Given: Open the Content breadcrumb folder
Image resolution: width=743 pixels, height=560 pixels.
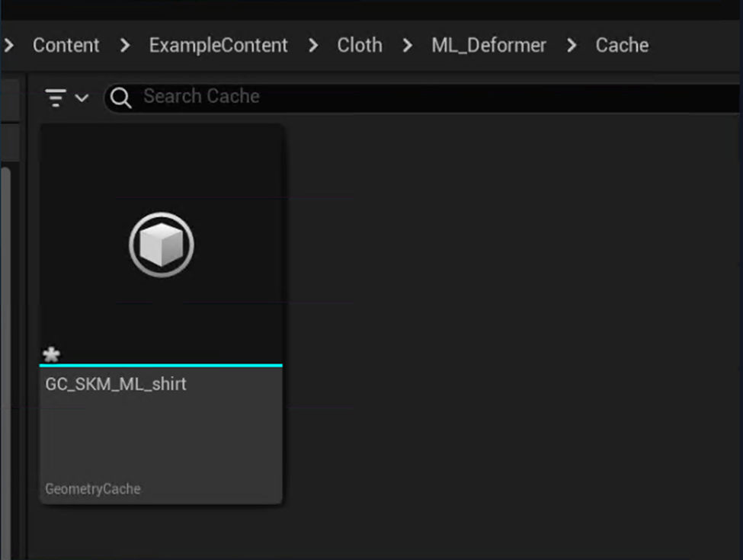Looking at the screenshot, I should tap(66, 46).
